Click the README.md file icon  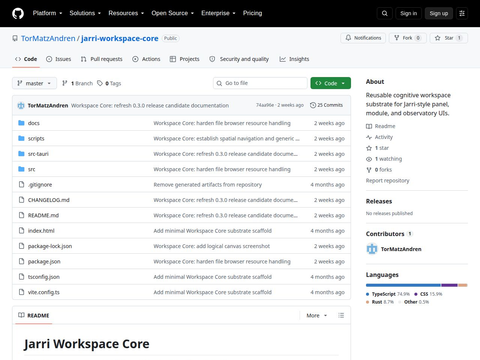coord(21,215)
